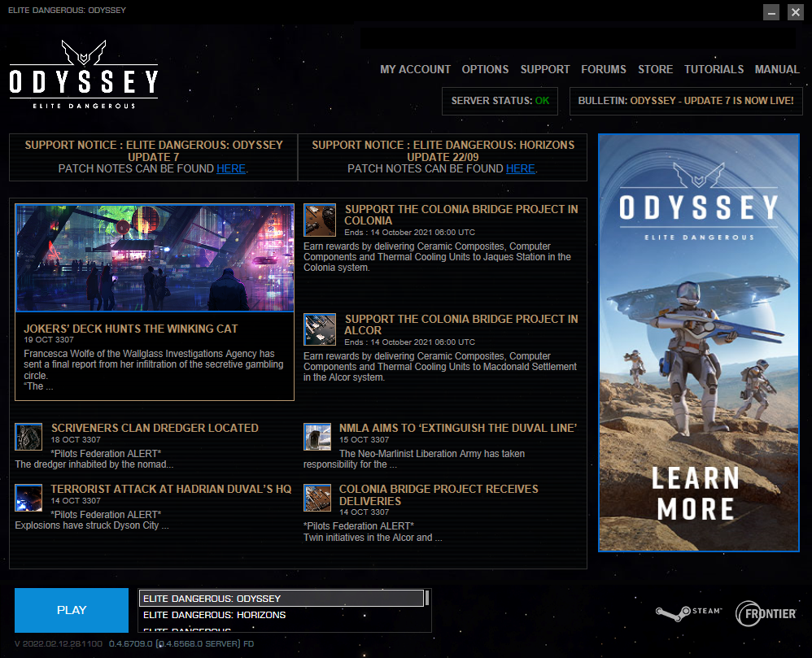Select Elite Dangerous: Odyssey in game list

click(x=282, y=599)
